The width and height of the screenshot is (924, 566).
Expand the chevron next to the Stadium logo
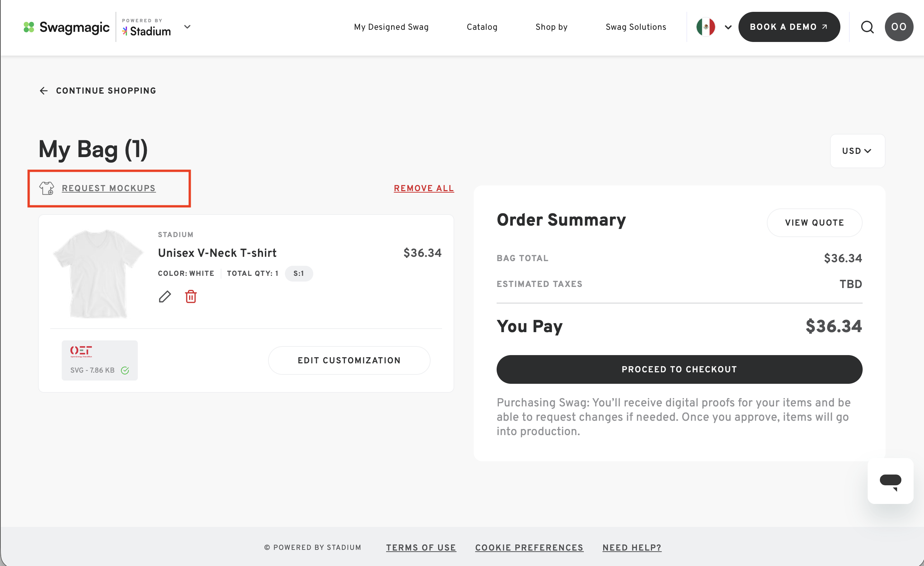[x=187, y=27]
